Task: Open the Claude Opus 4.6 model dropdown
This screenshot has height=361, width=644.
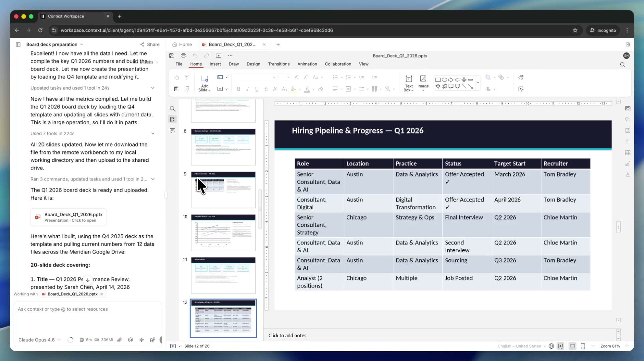Action: [x=39, y=340]
